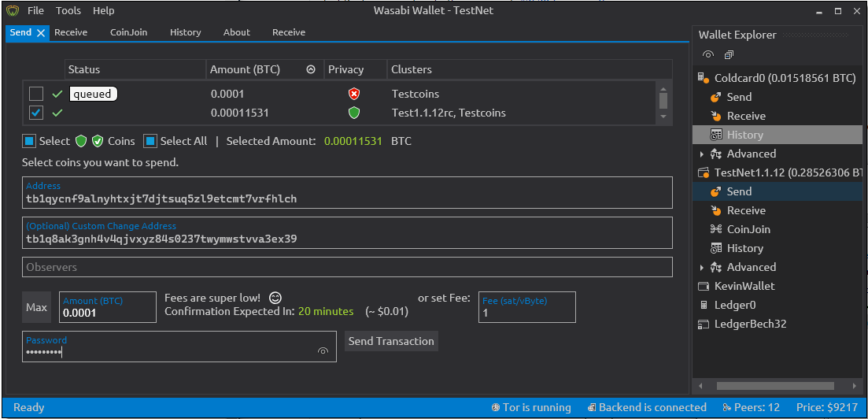Click Tor is running status
The image size is (868, 419).
[531, 407]
